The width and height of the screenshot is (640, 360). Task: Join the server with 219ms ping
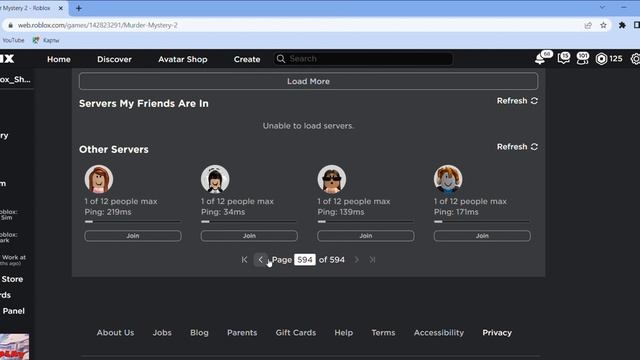[133, 236]
